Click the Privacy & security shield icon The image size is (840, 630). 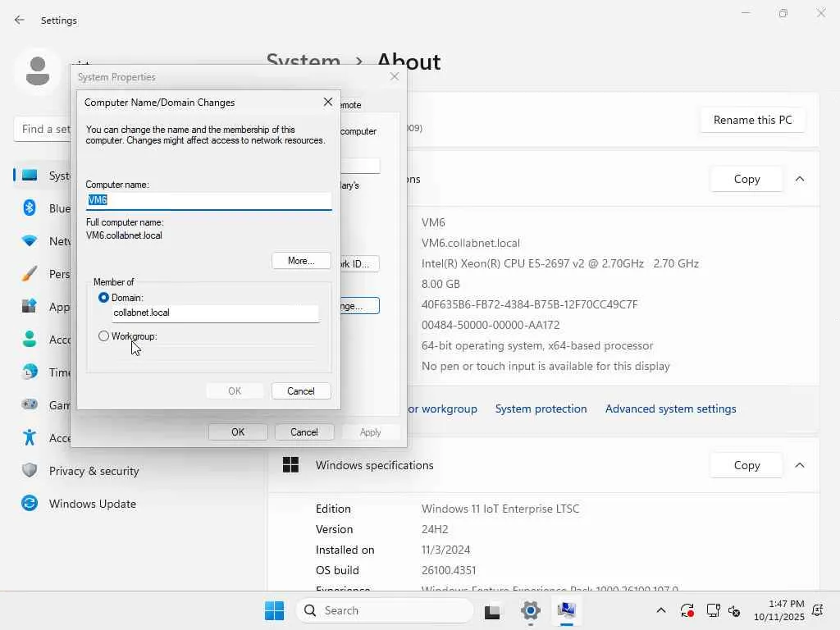[30, 470]
